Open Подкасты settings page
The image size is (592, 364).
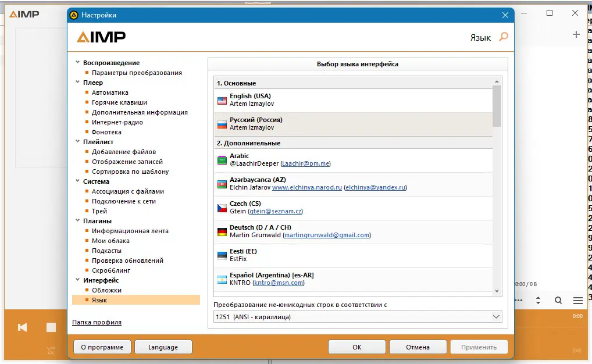[106, 251]
